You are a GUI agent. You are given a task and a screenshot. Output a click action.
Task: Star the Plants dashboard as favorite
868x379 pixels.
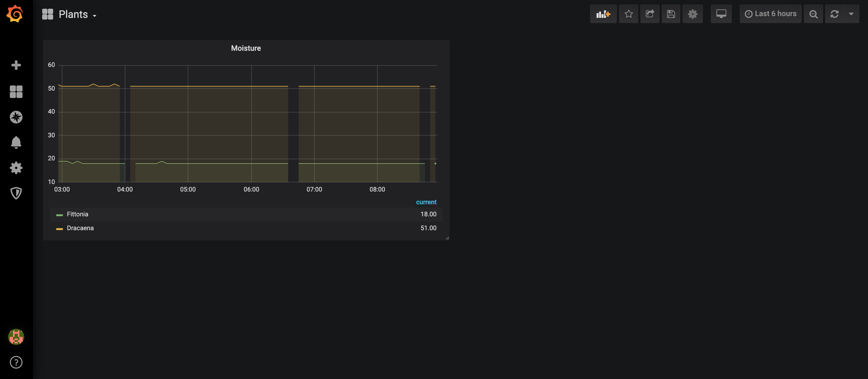click(628, 14)
